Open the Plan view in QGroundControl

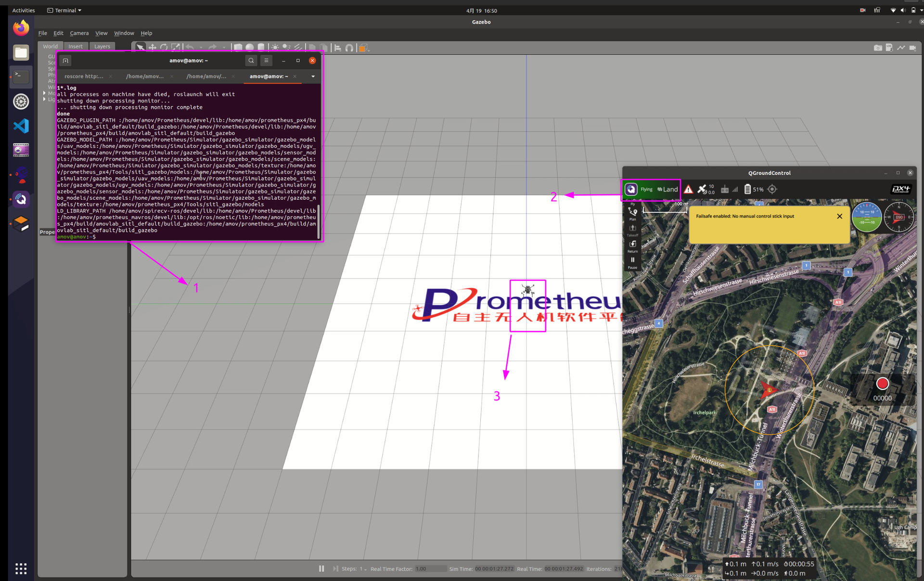click(x=632, y=214)
